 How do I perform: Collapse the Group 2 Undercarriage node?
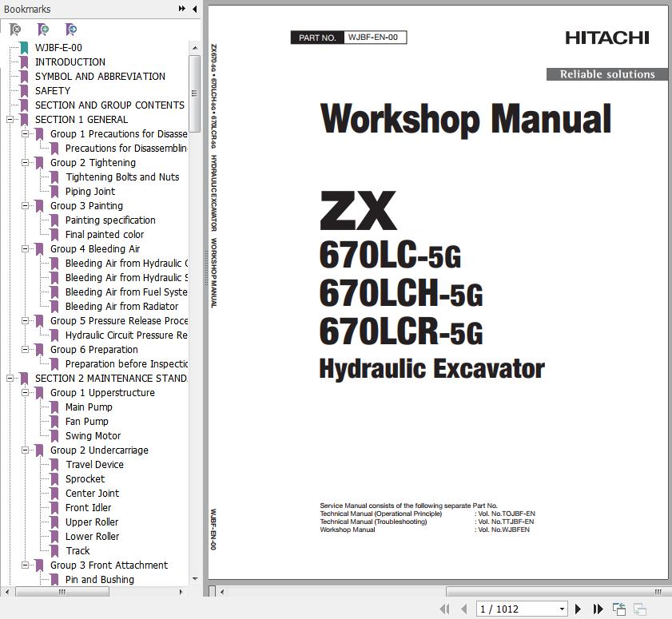coord(26,450)
